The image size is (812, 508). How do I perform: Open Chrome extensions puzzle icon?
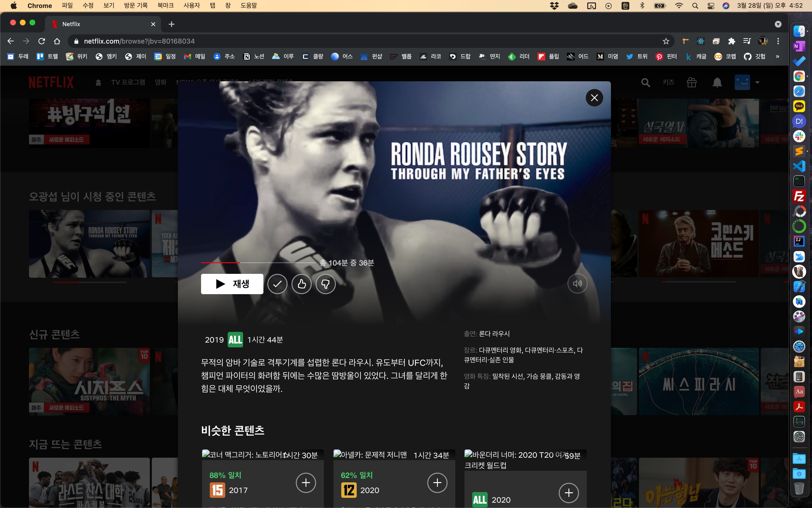(732, 41)
